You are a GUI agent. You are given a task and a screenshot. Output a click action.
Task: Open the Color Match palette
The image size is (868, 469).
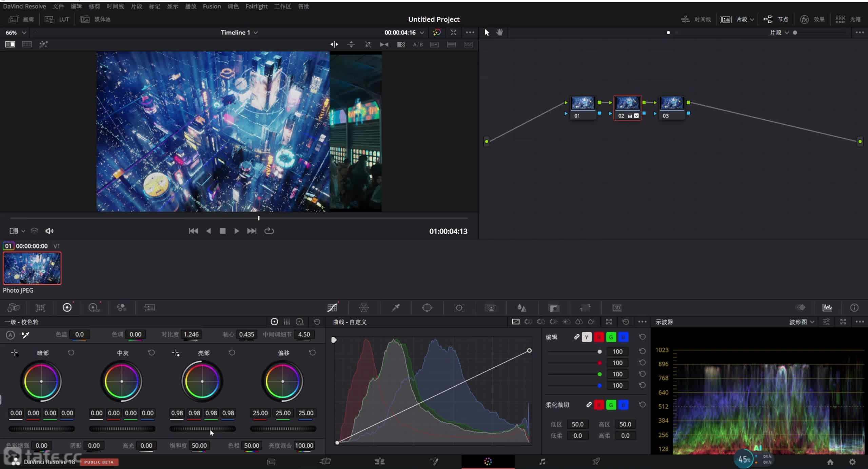40,308
